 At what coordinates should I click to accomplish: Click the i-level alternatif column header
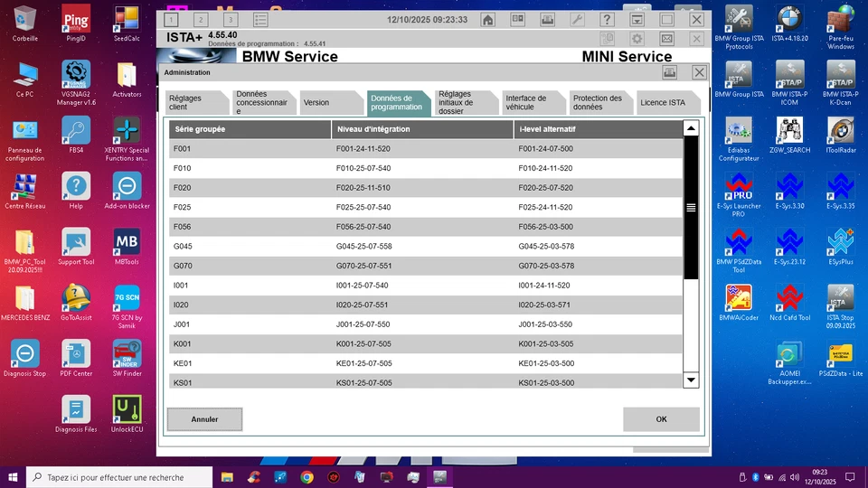pos(599,129)
